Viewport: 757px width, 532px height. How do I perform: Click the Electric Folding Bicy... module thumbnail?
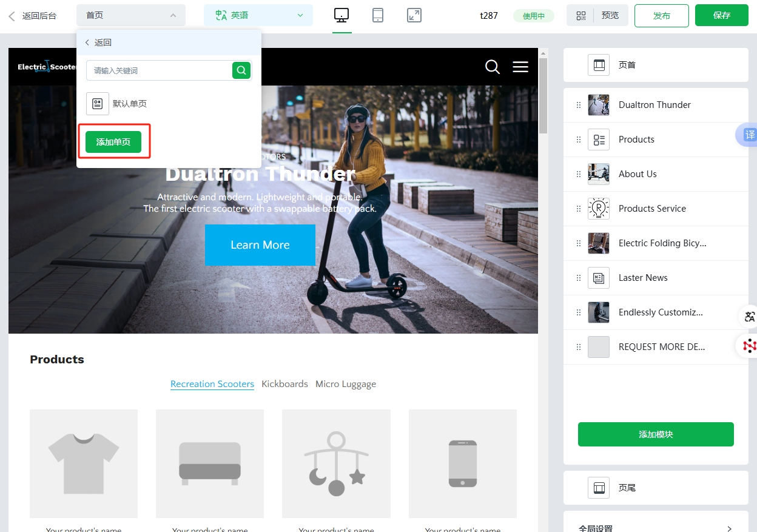(599, 243)
